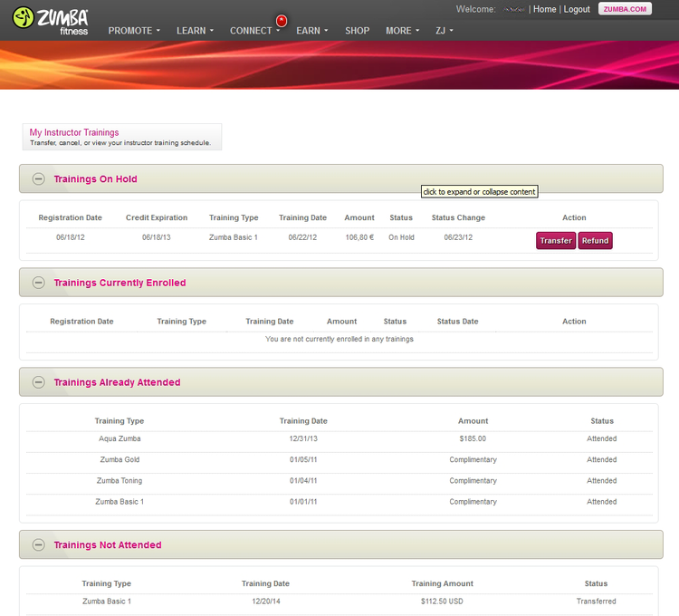
Task: Click the $185.00 amount cell
Action: 473,438
